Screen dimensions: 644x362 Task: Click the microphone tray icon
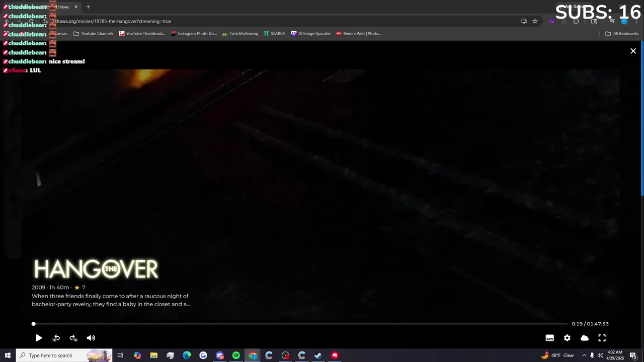pos(592,355)
